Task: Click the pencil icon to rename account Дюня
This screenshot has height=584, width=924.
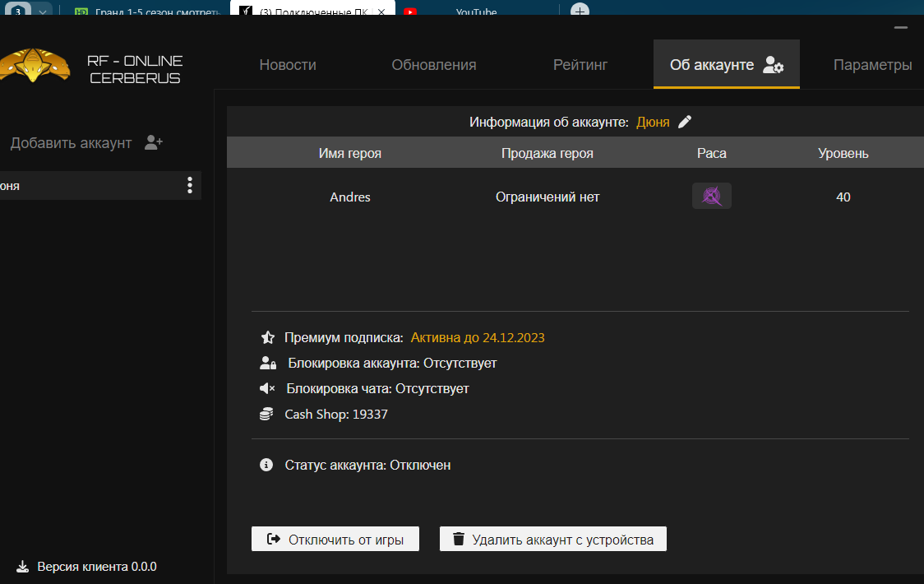Action: [685, 122]
